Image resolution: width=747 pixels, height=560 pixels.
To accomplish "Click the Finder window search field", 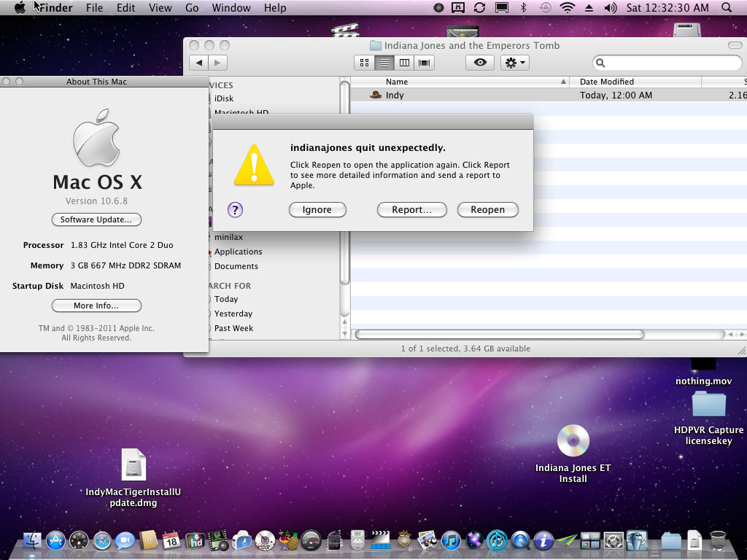I will point(667,63).
